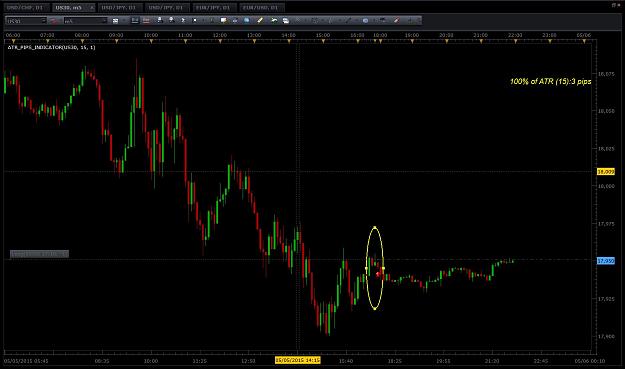Switch to the USD/CHF, D1 chart tab
Screen dimensions: 625x369
tap(27, 8)
